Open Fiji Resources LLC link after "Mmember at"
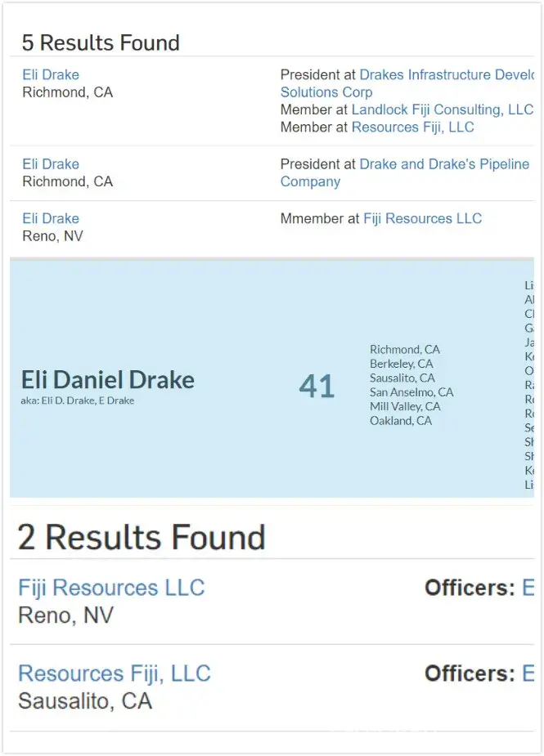Viewport: 544px width, 756px height. tap(422, 219)
